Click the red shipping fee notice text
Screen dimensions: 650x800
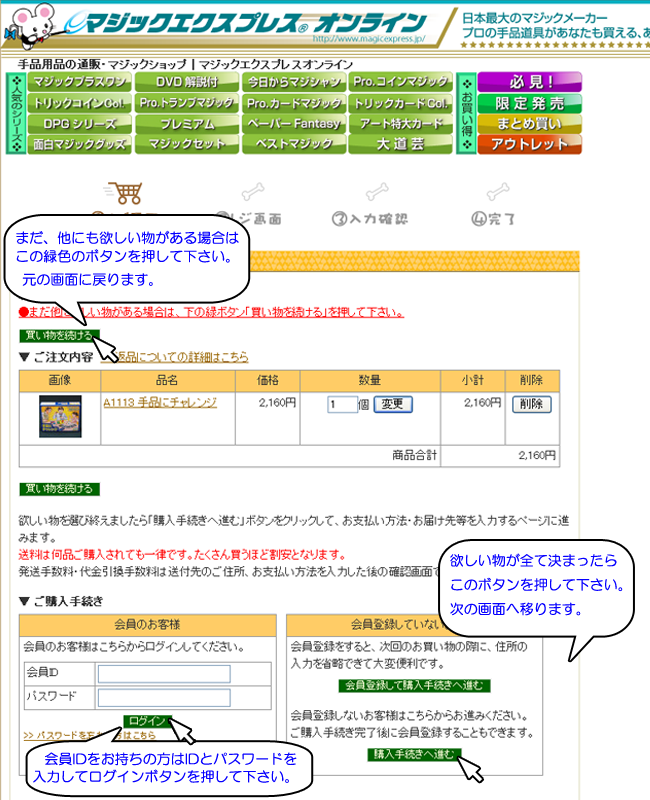tap(183, 555)
